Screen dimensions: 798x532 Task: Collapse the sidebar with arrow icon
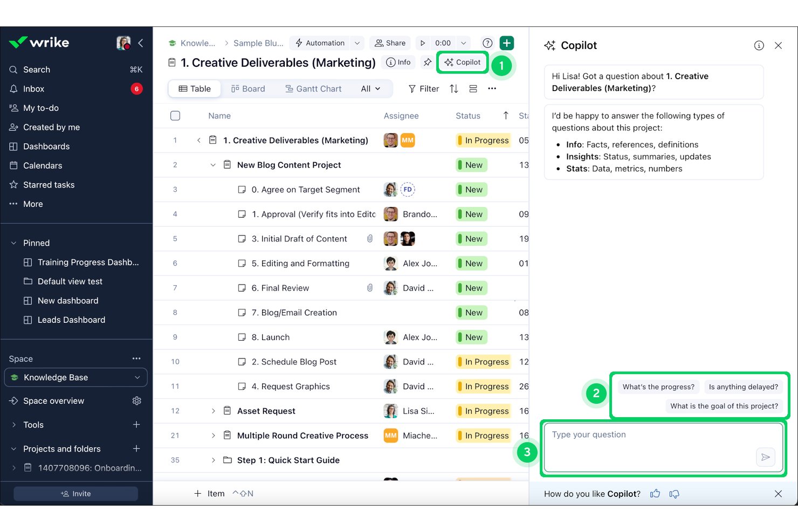(x=141, y=43)
